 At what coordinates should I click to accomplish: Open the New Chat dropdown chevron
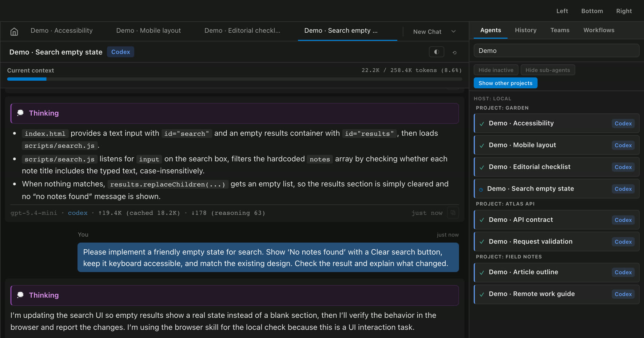click(x=453, y=32)
